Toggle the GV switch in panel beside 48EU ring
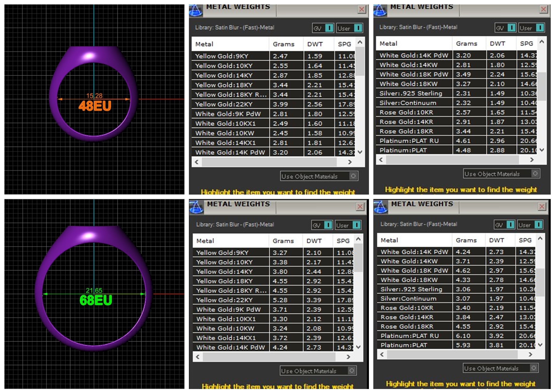The height and width of the screenshot is (392, 555). point(329,28)
